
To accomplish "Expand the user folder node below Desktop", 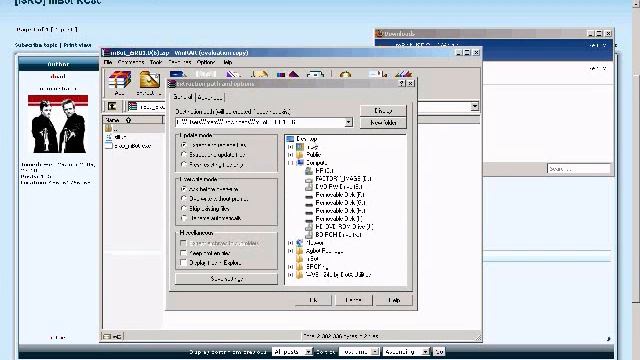I will click(x=290, y=147).
